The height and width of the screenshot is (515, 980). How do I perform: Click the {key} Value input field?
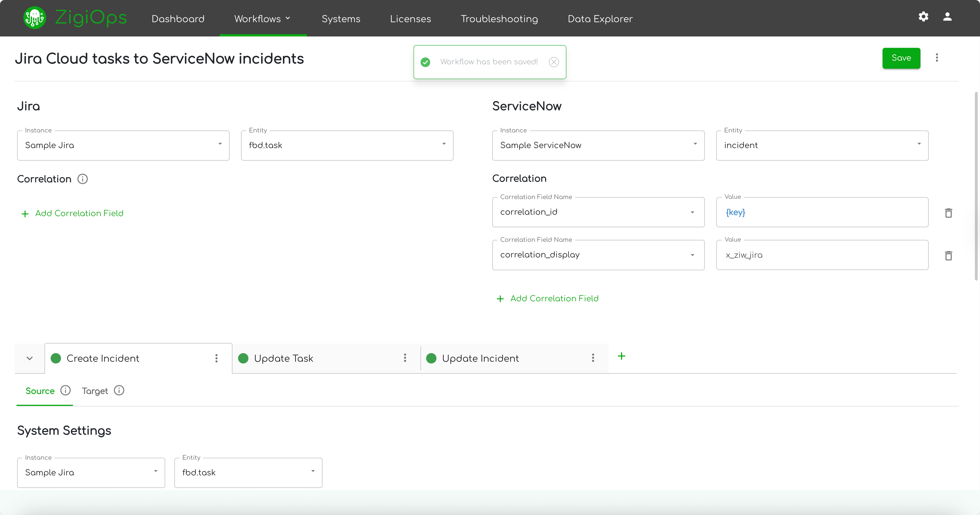[x=822, y=212]
